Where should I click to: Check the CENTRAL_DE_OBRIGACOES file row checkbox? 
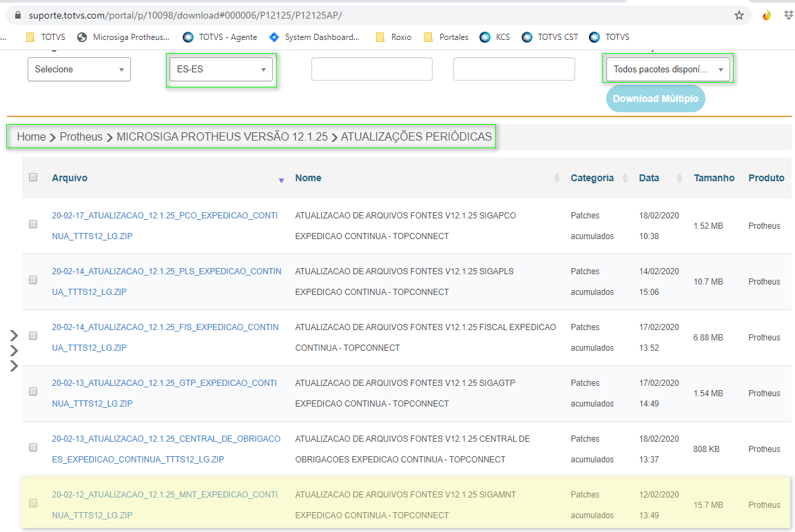(x=33, y=447)
